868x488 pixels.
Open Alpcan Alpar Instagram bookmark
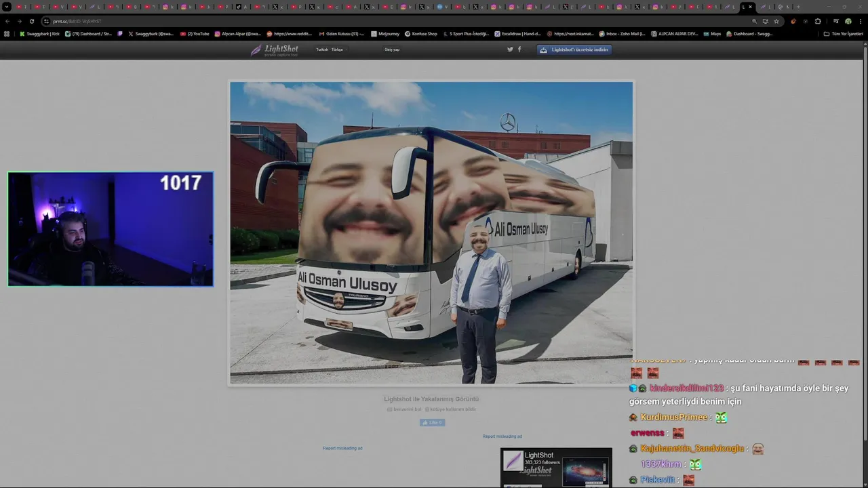pyautogui.click(x=237, y=33)
